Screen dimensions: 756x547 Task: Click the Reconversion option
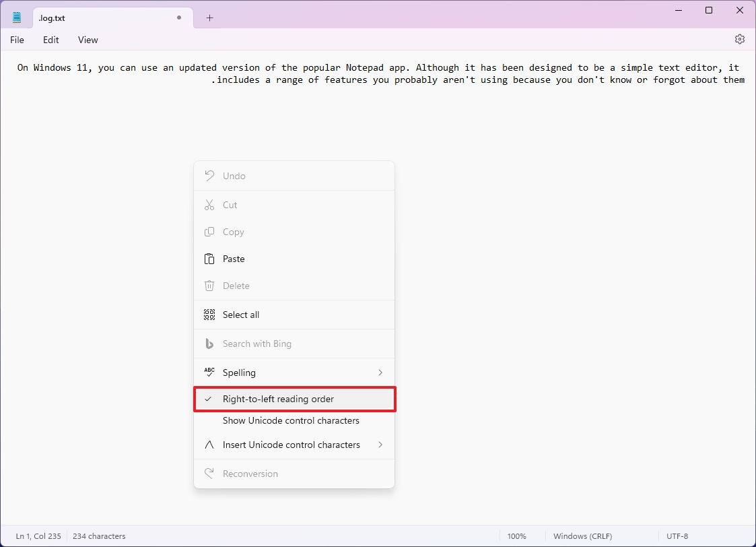coord(250,474)
